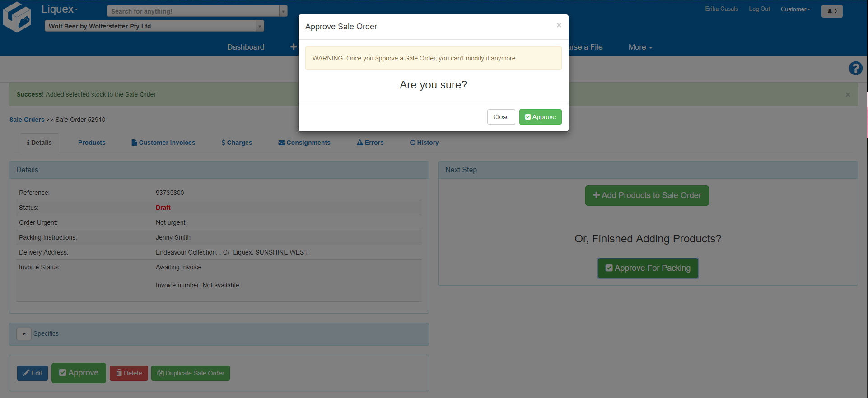Screen dimensions: 868x398
Task: Click the Approve For Packing button
Action: pos(648,268)
